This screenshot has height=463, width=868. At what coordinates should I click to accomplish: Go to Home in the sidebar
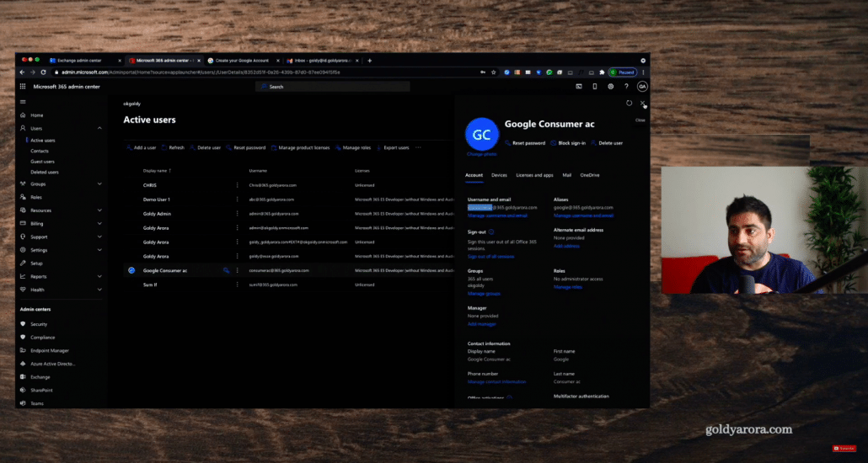36,115
